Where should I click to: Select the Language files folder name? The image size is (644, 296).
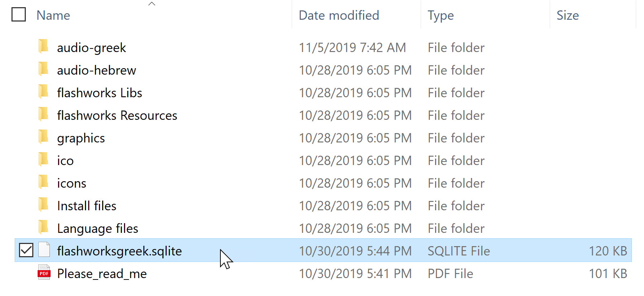click(97, 229)
